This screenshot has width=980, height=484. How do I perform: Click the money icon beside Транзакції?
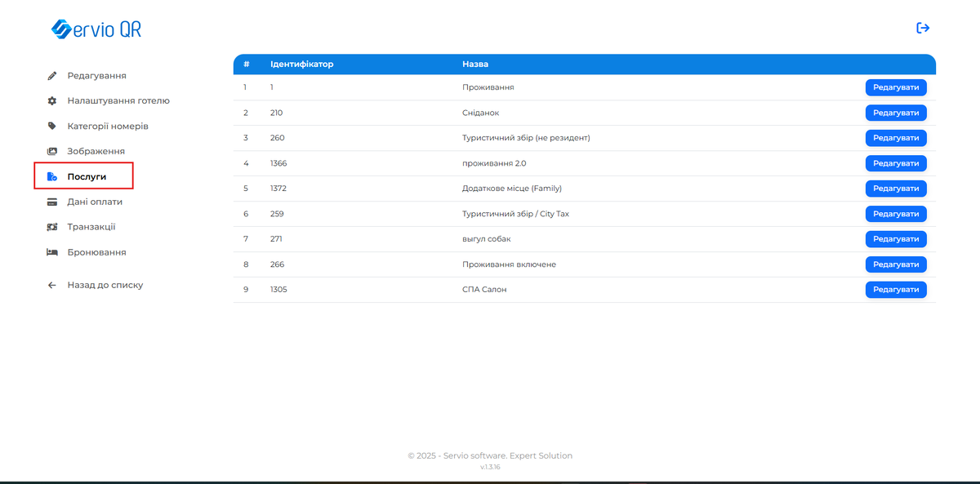point(52,227)
